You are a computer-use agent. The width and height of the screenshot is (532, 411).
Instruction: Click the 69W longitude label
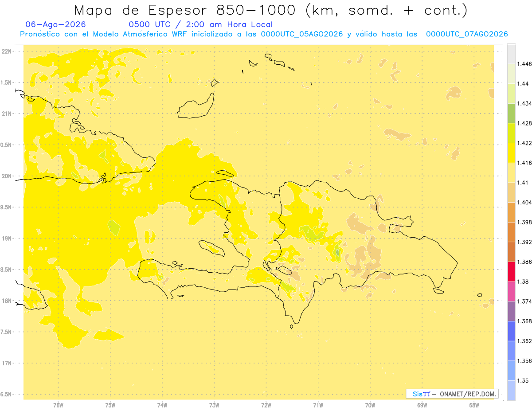[x=422, y=405]
